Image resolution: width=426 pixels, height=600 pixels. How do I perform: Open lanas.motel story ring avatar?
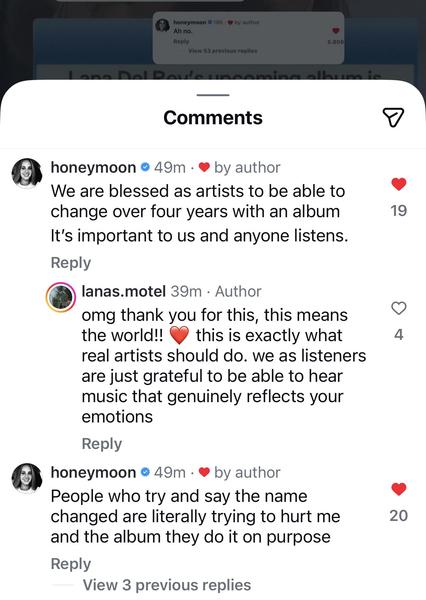[x=60, y=297]
